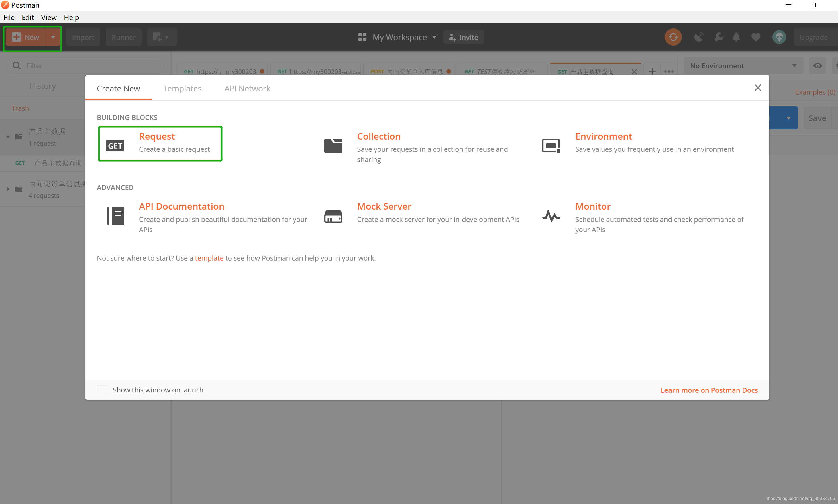
Task: Click the search magnifier icon in Filter
Action: [x=16, y=65]
